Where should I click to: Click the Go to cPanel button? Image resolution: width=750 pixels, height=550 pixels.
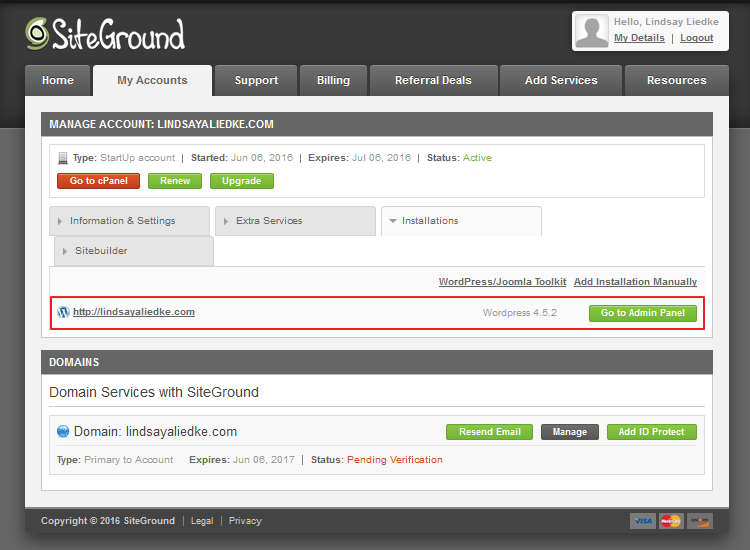click(x=99, y=181)
